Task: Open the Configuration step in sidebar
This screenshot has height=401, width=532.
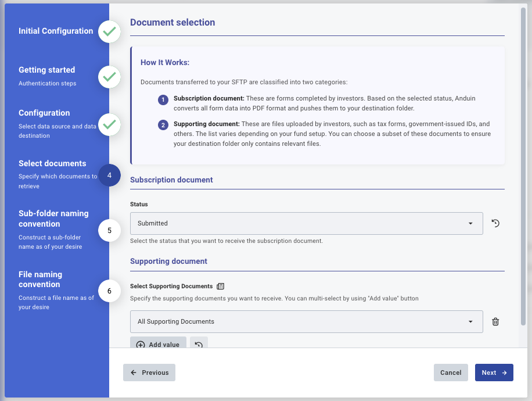Action: (x=44, y=113)
